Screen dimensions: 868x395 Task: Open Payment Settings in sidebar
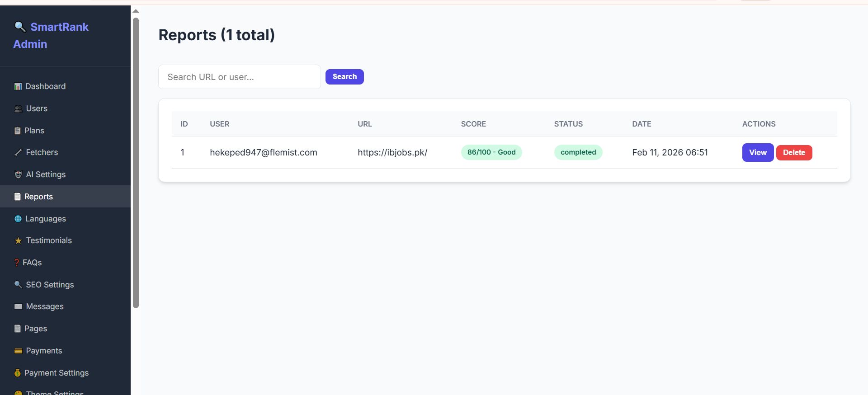[56, 373]
